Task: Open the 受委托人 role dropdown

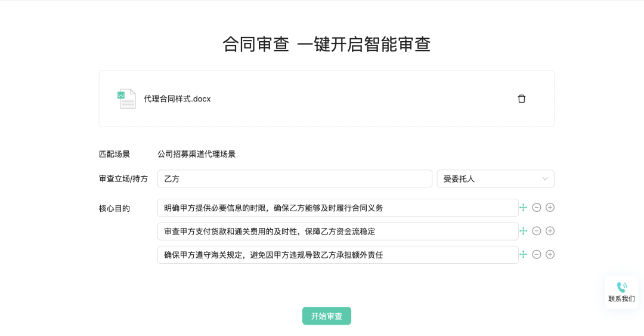Action: tap(496, 179)
